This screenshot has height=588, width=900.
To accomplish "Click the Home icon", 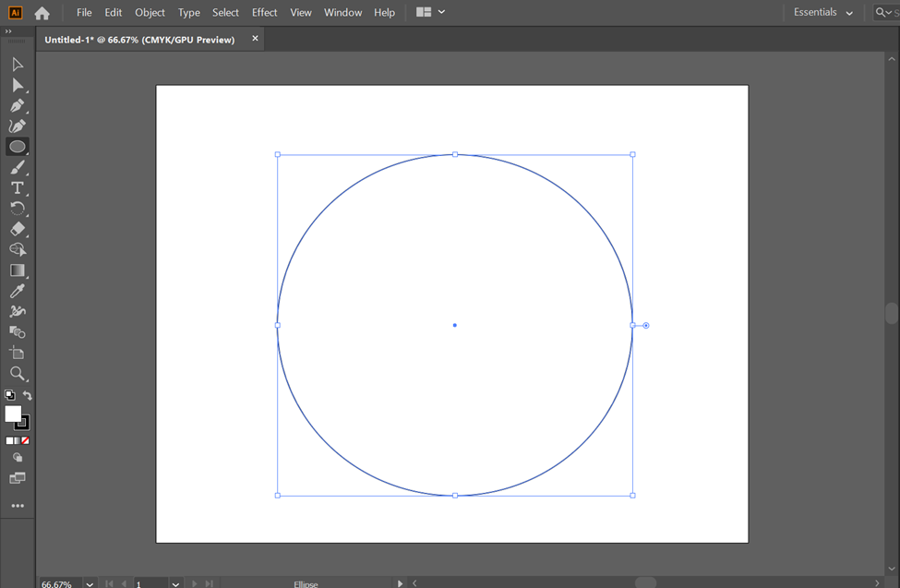I will (42, 13).
